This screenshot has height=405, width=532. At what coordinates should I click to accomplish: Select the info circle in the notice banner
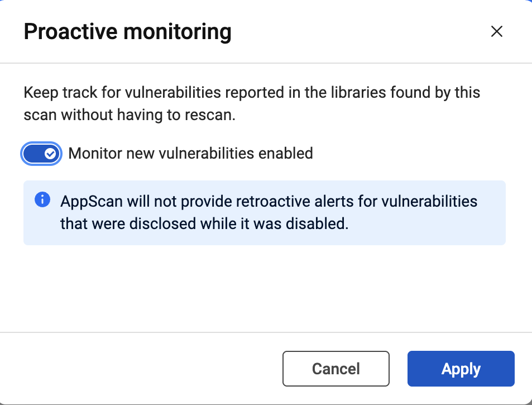tap(42, 199)
